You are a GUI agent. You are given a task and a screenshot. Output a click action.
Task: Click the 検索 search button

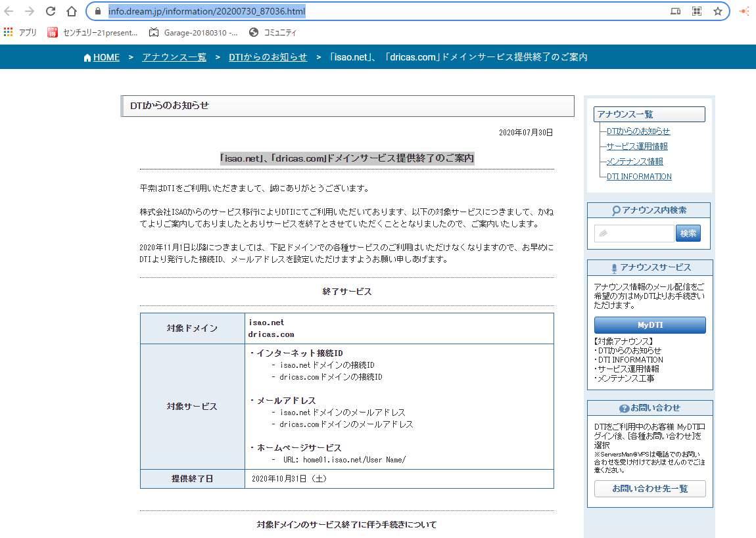(x=688, y=234)
